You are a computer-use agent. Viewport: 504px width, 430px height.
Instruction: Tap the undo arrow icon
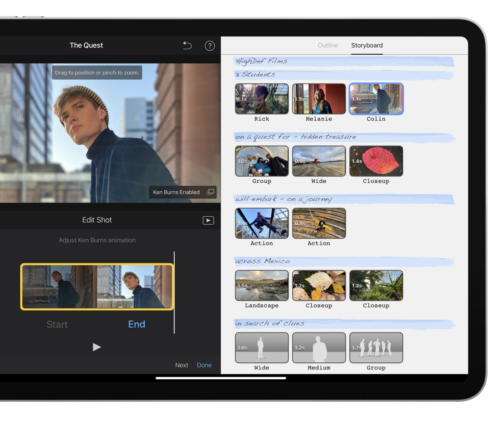coord(187,45)
